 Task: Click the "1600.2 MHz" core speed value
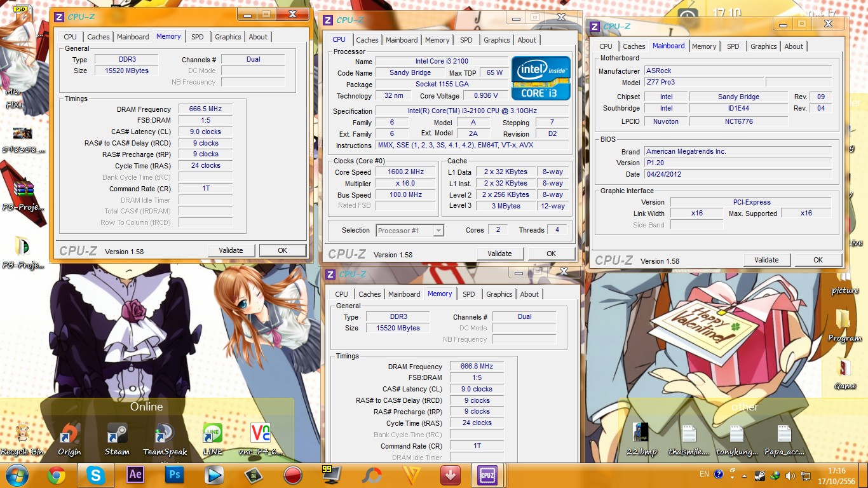click(x=405, y=172)
